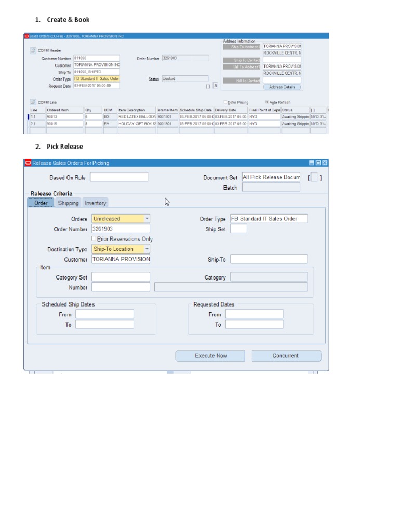399x532 pixels.
Task: Uncheck the Auto Refresh checkbox
Action: [267, 102]
